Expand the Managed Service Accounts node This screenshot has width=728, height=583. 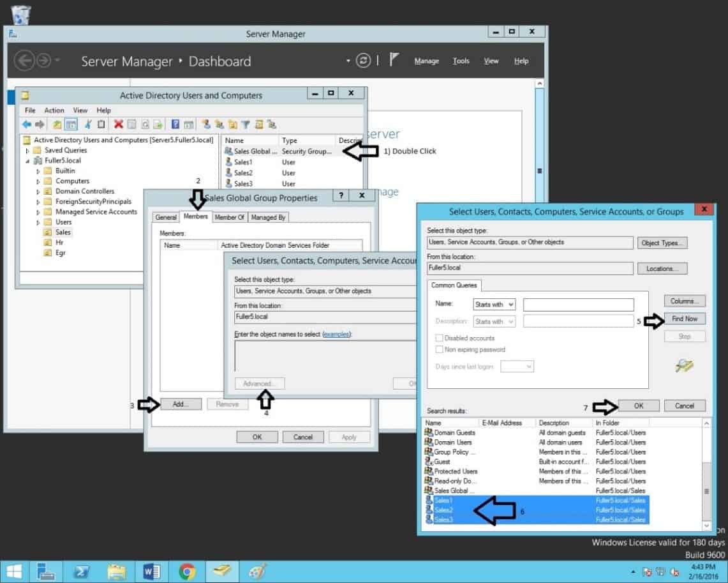coord(38,212)
